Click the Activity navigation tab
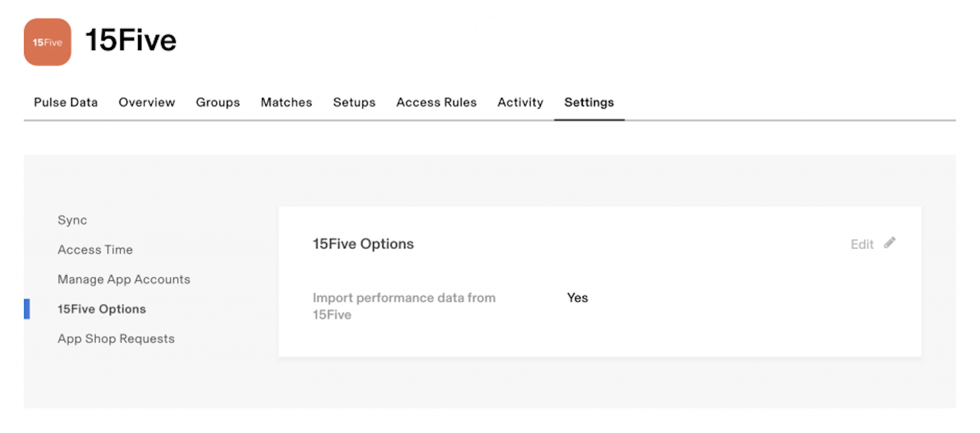Screen dimensions: 980x433 519,102
